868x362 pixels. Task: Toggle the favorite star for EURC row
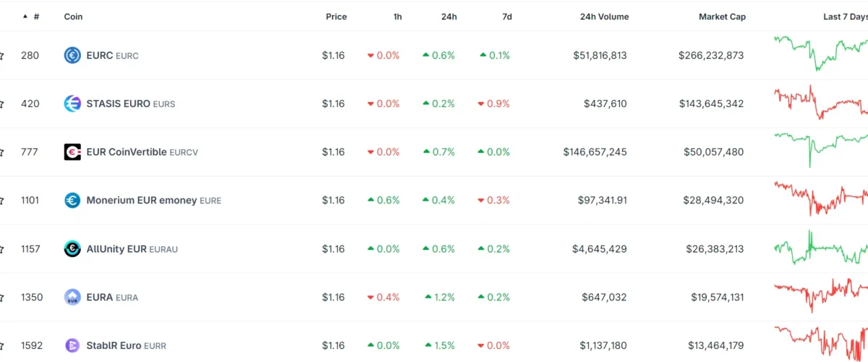1,56
